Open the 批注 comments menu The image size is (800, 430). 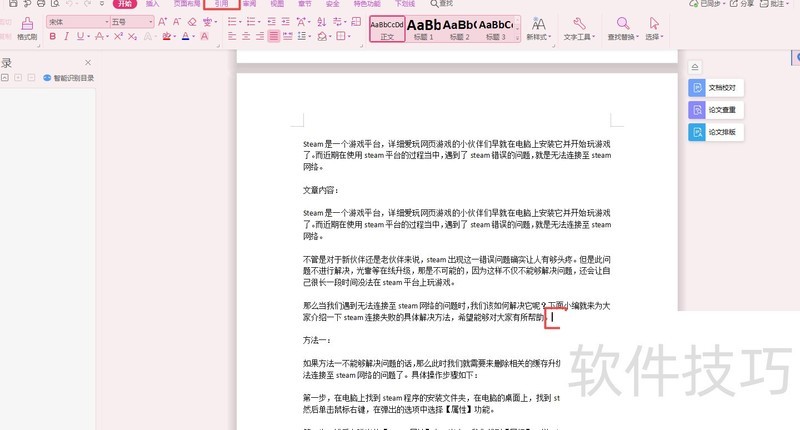pos(773,4)
